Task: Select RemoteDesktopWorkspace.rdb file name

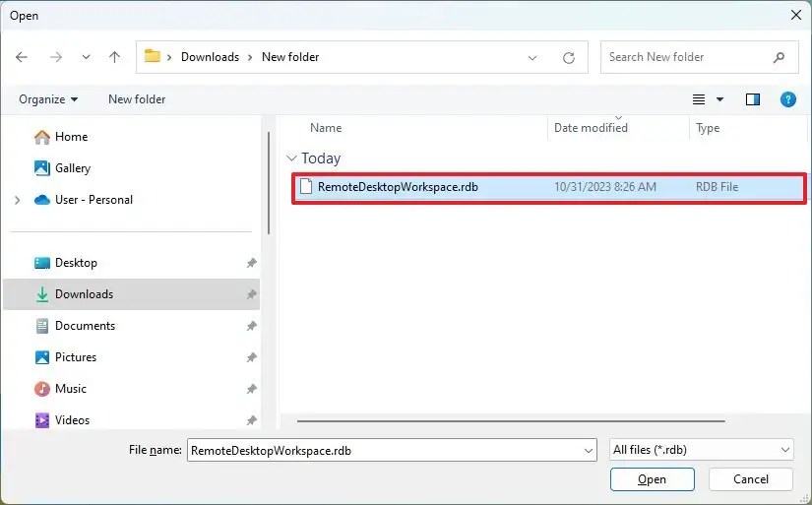Action: 398,187
